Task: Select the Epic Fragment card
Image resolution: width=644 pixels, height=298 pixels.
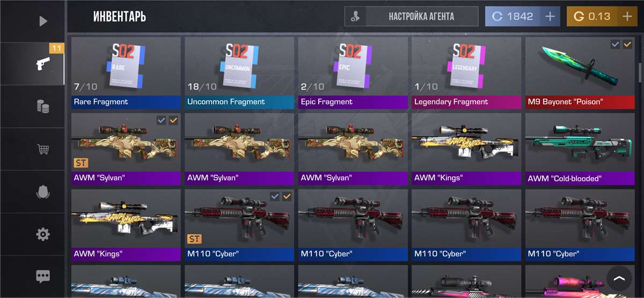Action: (353, 73)
